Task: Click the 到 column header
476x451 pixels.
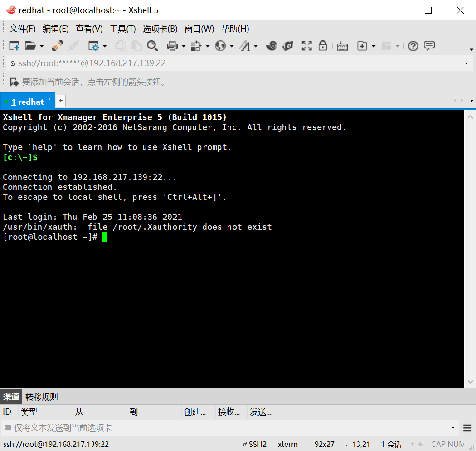Action: point(154,412)
